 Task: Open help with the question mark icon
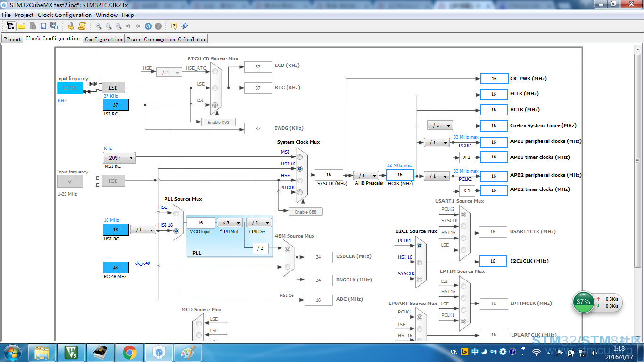pos(174,26)
